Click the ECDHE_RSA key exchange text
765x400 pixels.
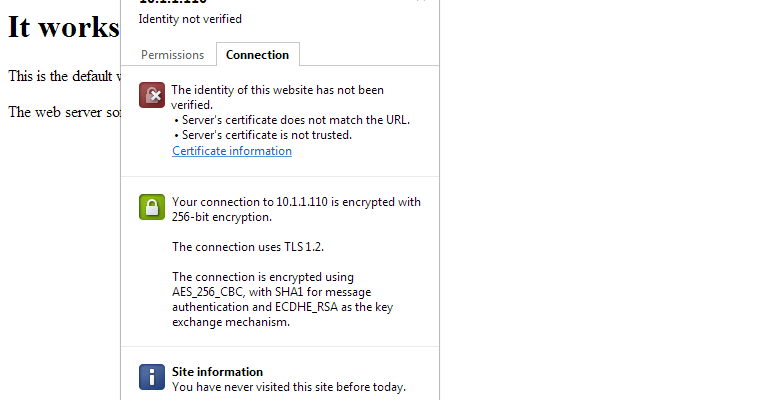coord(306,307)
